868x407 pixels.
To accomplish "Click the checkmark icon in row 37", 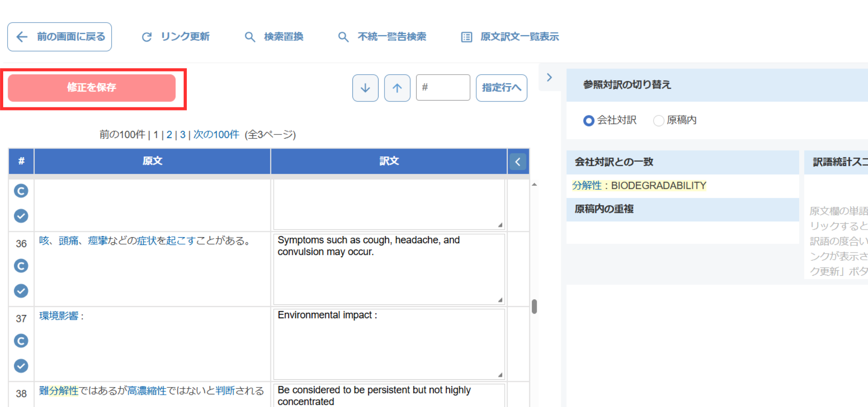I will point(21,365).
